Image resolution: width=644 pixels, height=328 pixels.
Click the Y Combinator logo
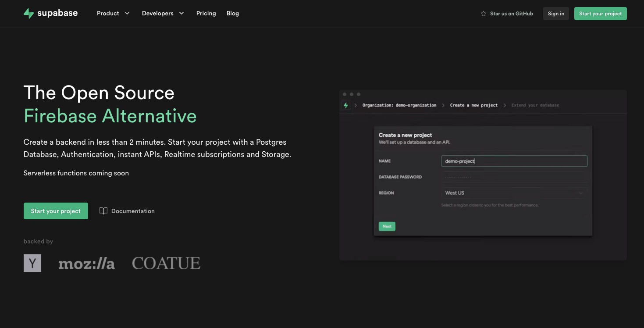click(32, 263)
